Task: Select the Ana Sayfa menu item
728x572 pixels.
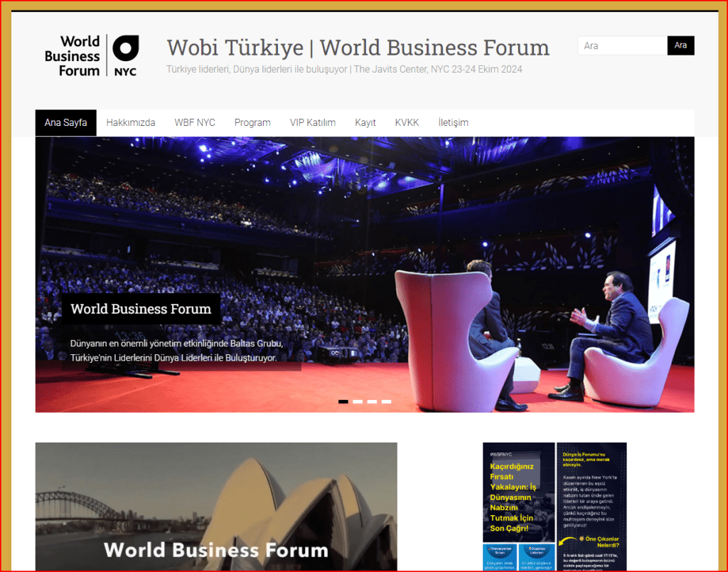Action: click(65, 122)
